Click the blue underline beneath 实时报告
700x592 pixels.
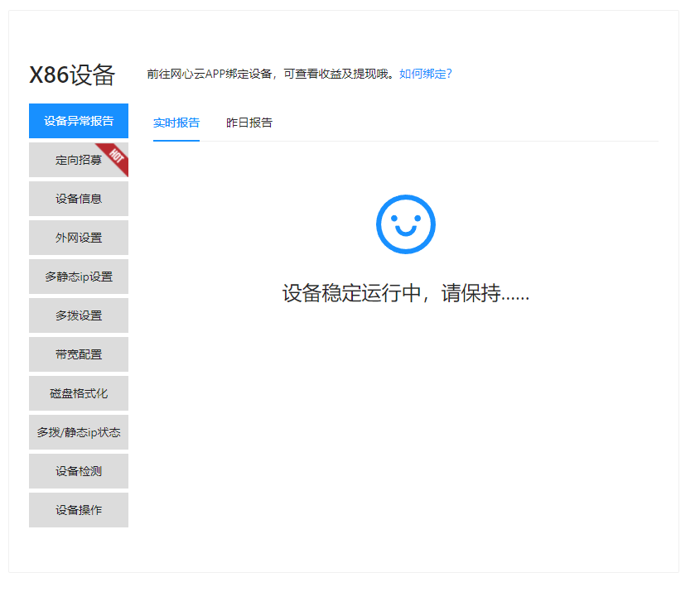click(176, 141)
